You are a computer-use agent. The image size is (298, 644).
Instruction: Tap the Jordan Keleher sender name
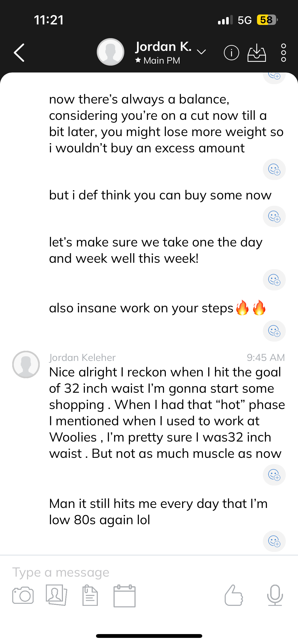tap(83, 358)
